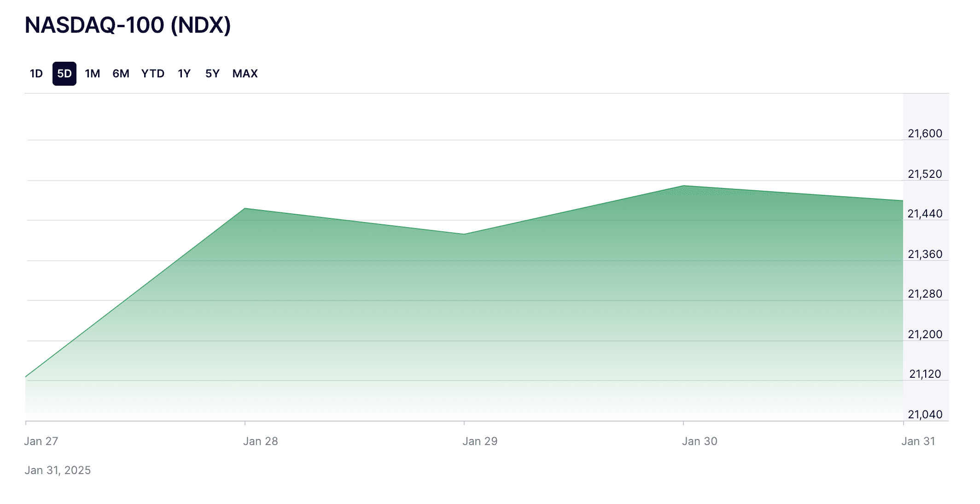Click the Jan 31, 2025 date text
The width and height of the screenshot is (980, 504).
(x=58, y=470)
